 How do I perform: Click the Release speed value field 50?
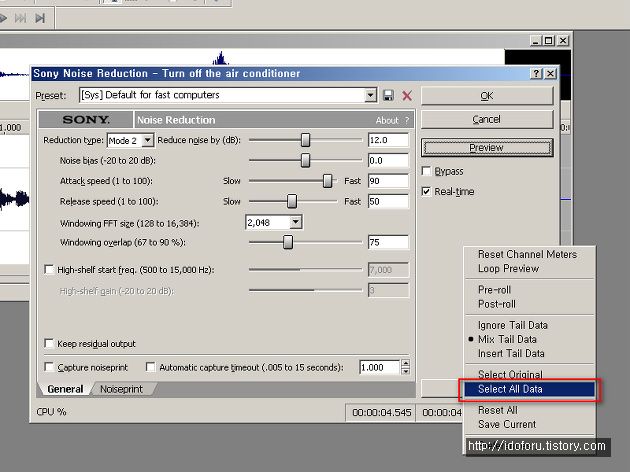coord(388,201)
